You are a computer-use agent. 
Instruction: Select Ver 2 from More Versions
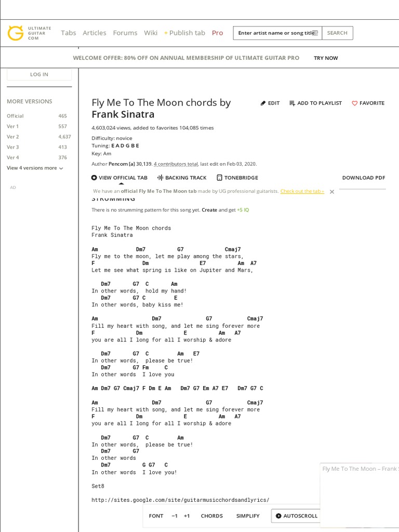(x=13, y=137)
